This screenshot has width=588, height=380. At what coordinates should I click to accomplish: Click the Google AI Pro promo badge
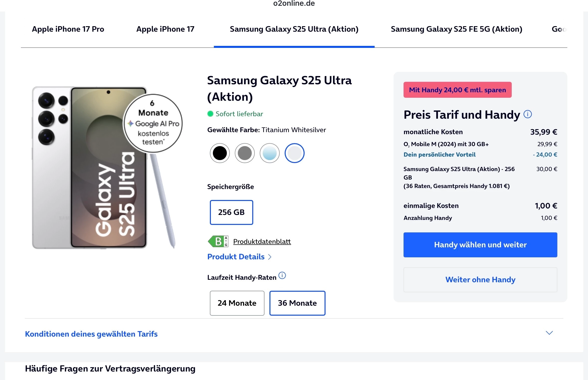(153, 123)
